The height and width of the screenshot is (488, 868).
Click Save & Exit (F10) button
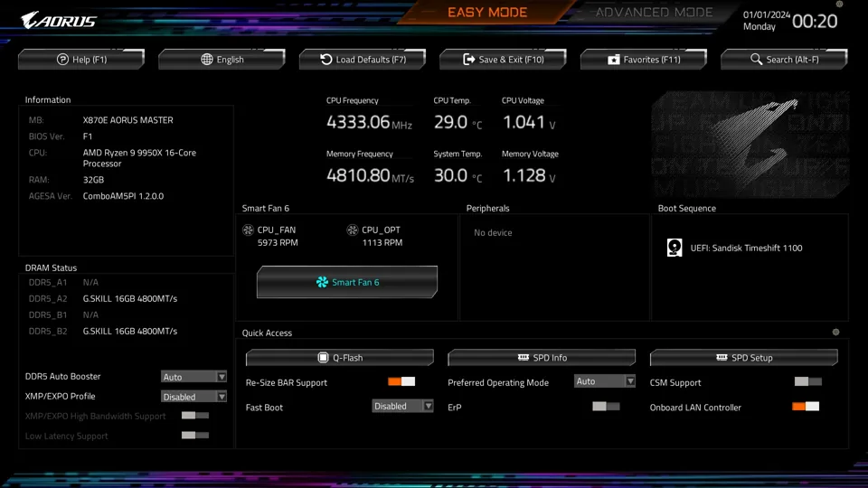pyautogui.click(x=504, y=60)
